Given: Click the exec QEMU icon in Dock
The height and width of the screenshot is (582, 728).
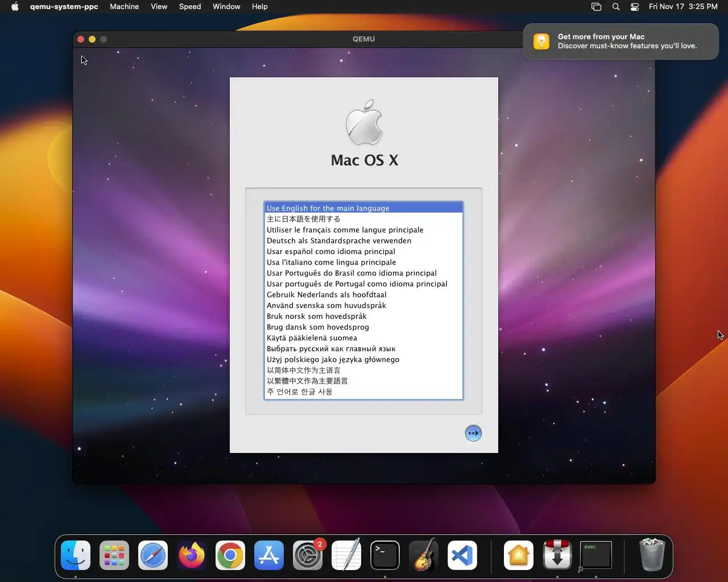Looking at the screenshot, I should coord(596,555).
